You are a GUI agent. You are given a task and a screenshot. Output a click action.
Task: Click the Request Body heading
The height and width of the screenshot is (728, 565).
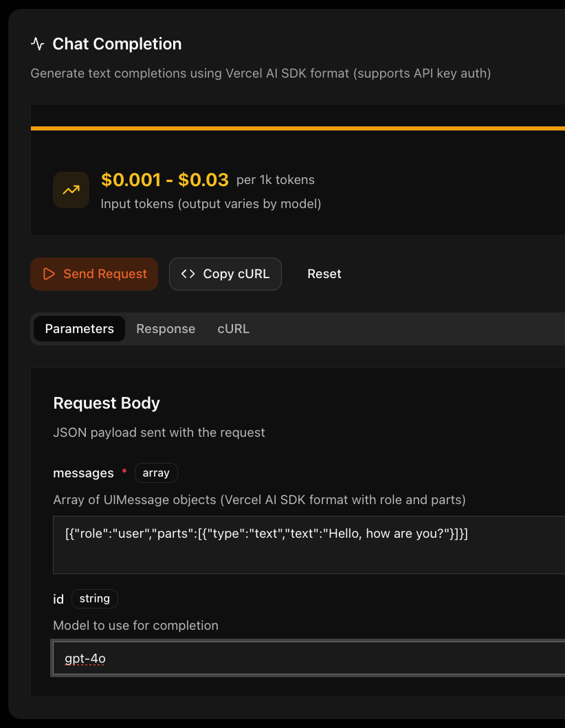[x=107, y=403]
